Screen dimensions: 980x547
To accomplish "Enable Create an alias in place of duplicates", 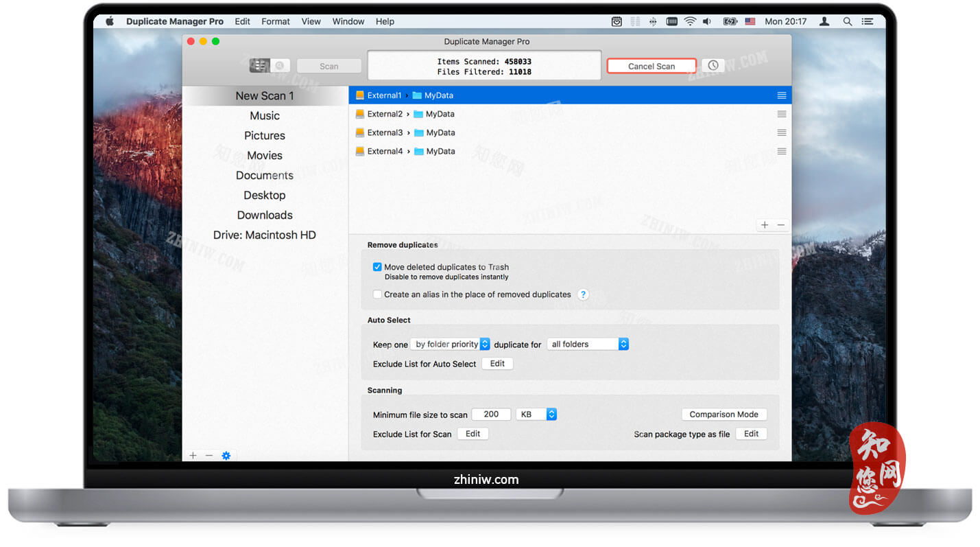I will [377, 294].
